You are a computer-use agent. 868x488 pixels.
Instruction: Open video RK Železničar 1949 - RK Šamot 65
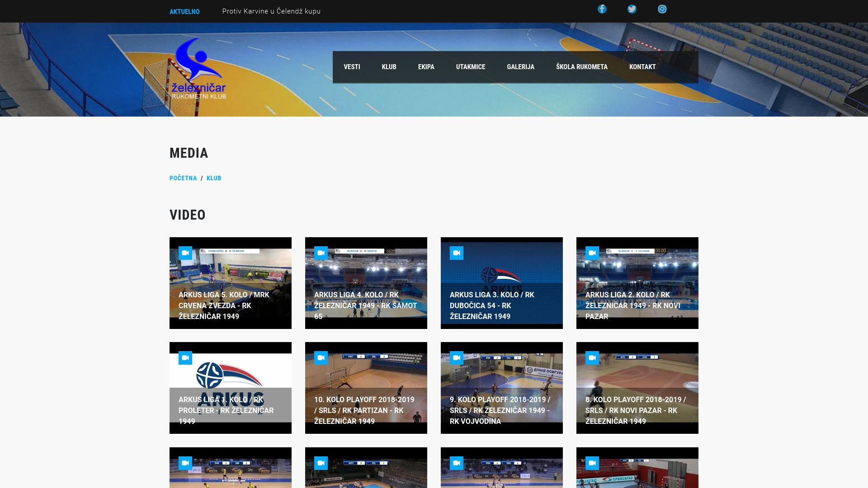coord(366,283)
